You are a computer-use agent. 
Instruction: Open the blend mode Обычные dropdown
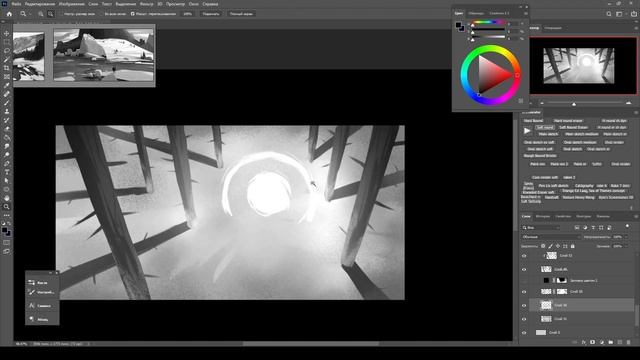click(x=551, y=237)
